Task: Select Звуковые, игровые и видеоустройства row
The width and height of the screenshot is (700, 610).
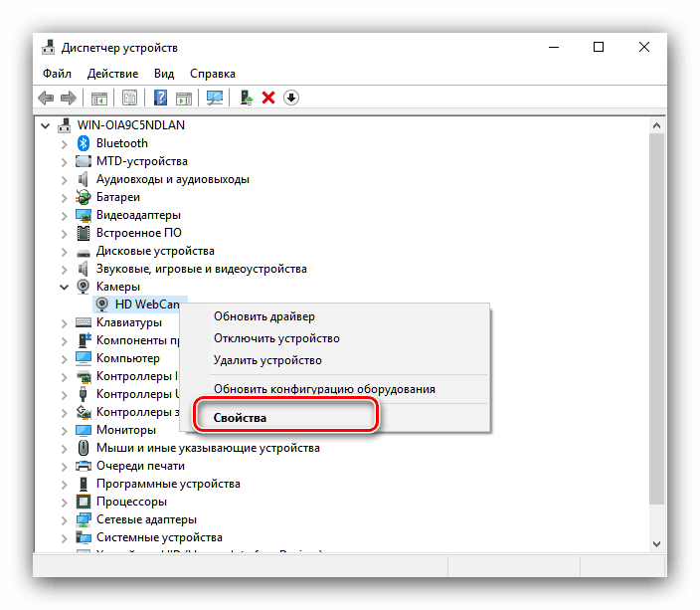Action: pyautogui.click(x=201, y=269)
